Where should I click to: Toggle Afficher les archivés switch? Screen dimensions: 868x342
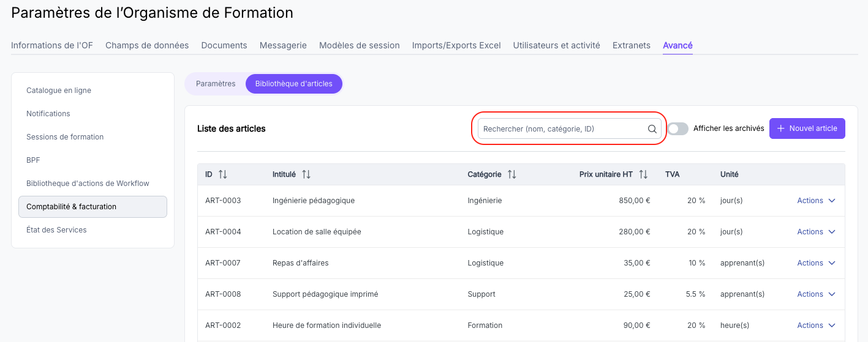click(x=678, y=128)
